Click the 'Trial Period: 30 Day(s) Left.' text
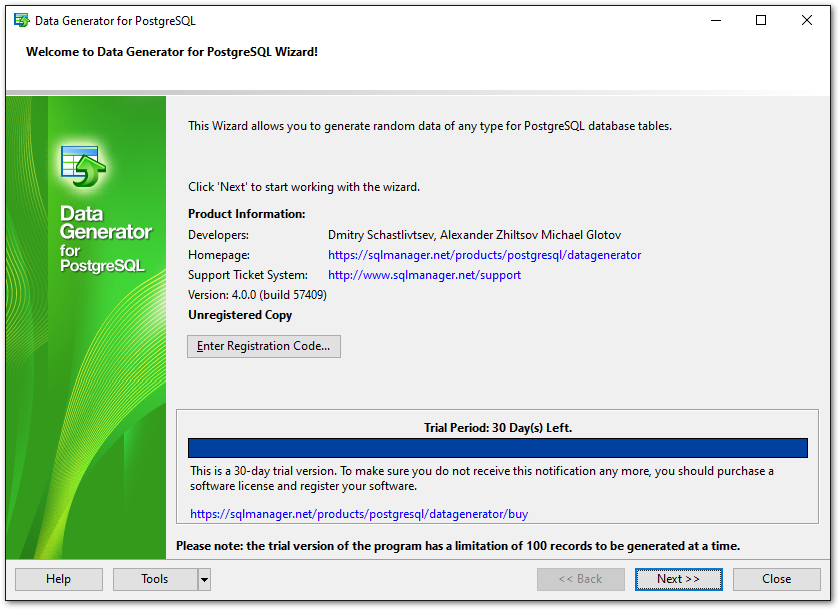This screenshot has width=840, height=610. [498, 427]
